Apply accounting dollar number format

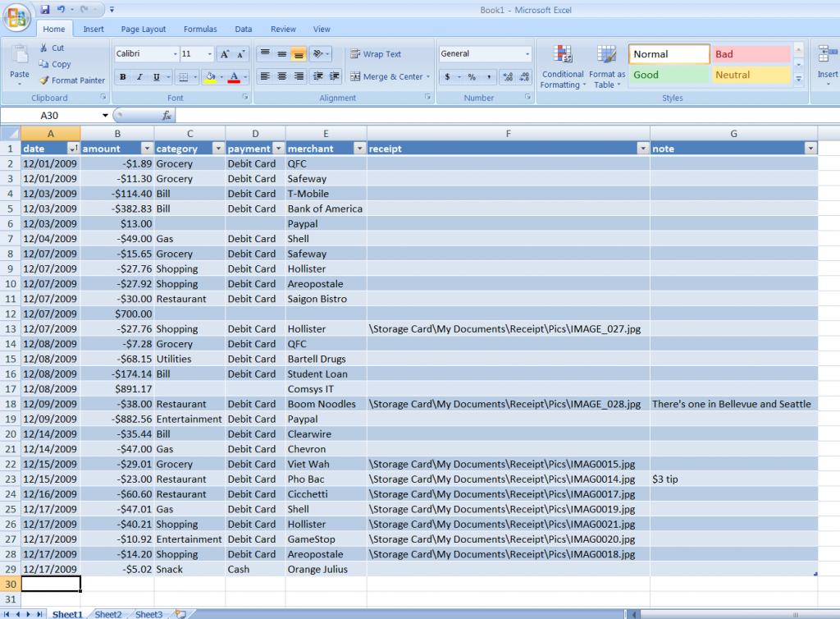coord(447,76)
